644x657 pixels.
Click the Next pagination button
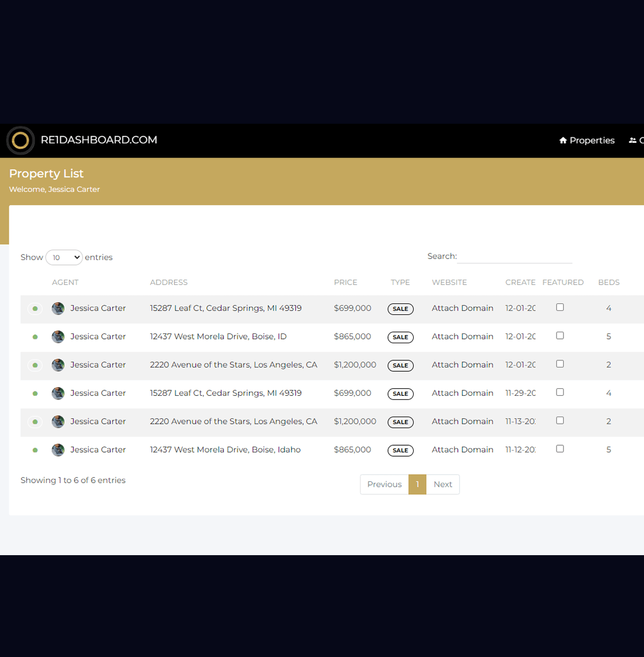443,485
